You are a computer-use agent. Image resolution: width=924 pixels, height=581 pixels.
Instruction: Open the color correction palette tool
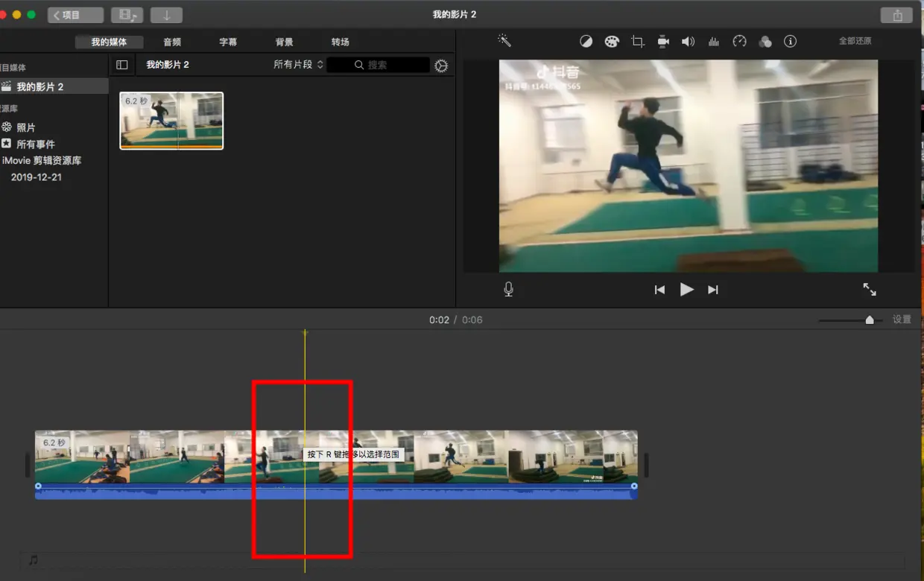pos(612,42)
